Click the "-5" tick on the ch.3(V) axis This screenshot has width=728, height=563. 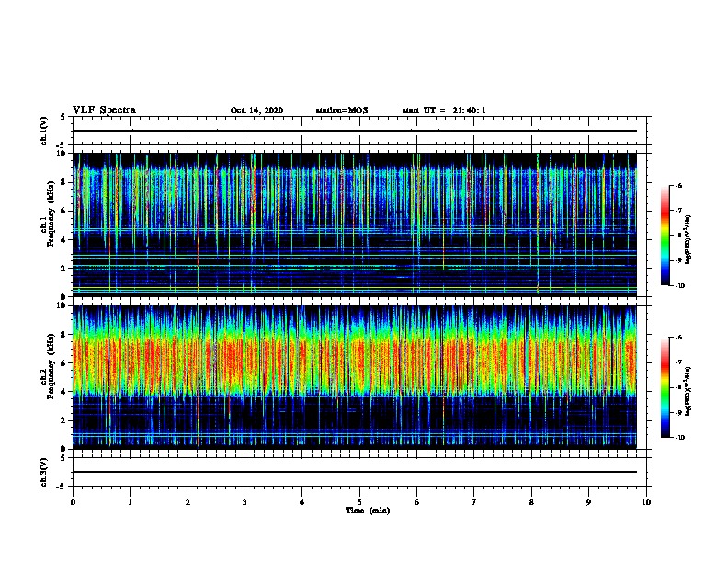(62, 487)
